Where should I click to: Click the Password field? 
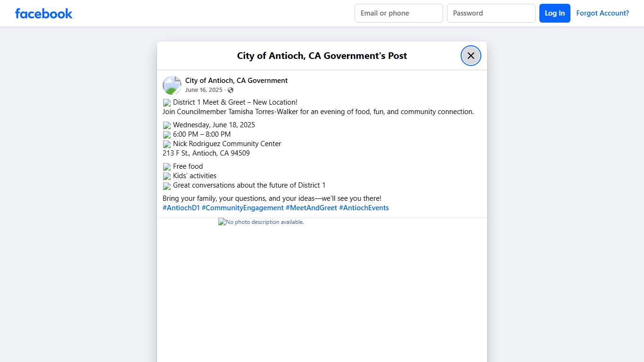(491, 13)
